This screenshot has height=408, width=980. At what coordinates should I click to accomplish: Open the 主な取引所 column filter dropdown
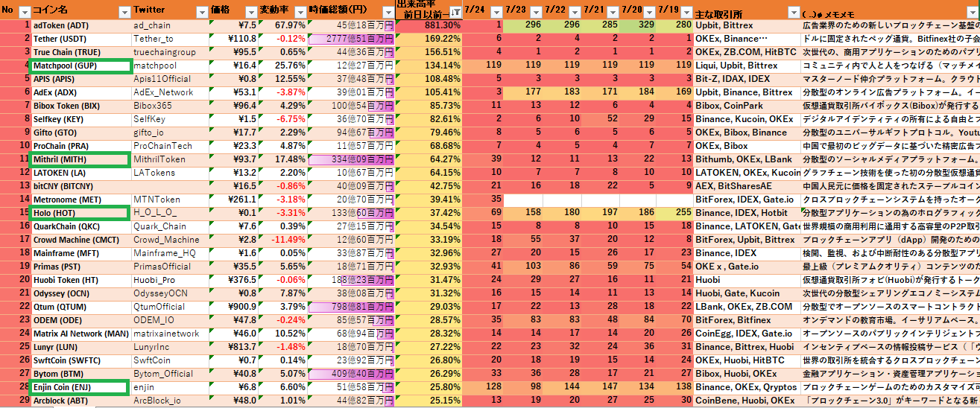(793, 12)
